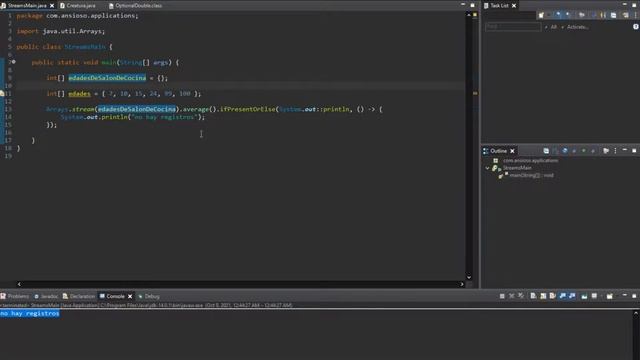This screenshot has width=640, height=360.
Task: Minimize the editor area
Action: coord(463,4)
